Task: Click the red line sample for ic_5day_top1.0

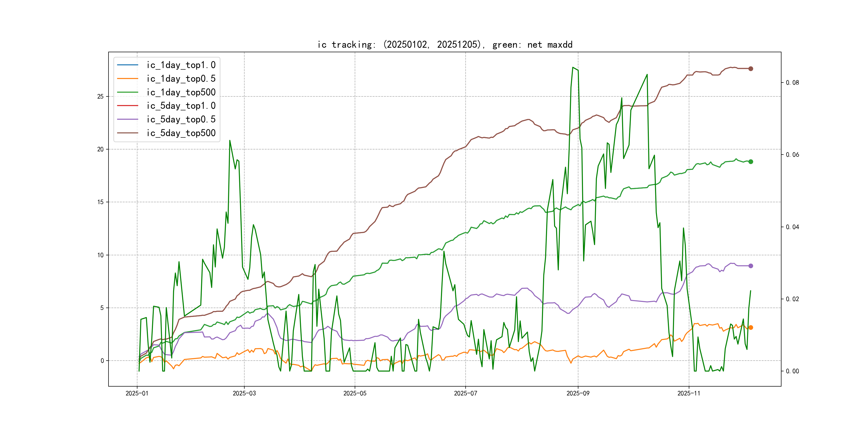Action: (x=128, y=106)
